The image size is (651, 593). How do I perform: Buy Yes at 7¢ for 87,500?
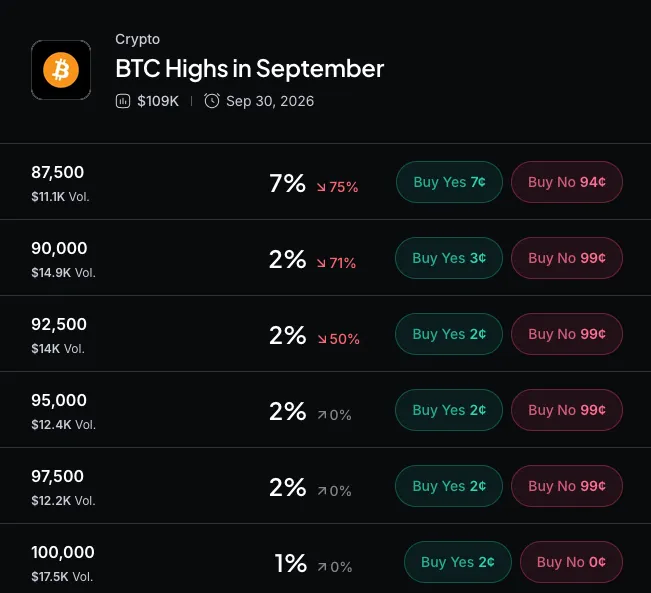coord(449,182)
